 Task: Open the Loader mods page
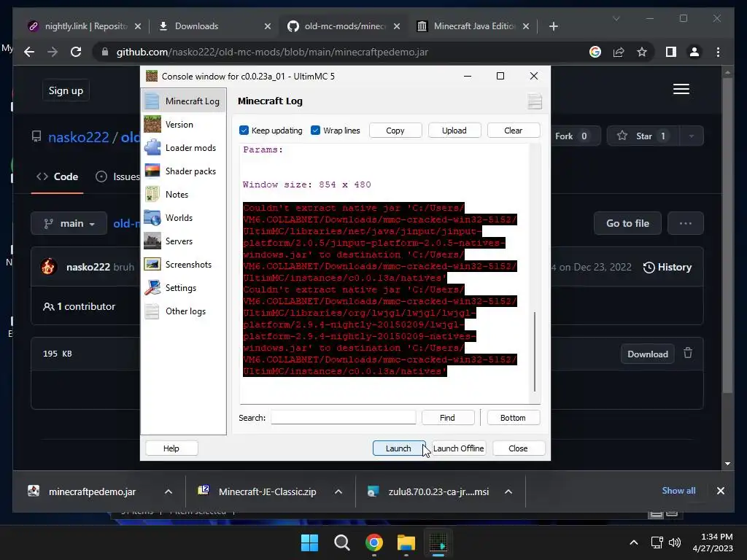(183, 147)
